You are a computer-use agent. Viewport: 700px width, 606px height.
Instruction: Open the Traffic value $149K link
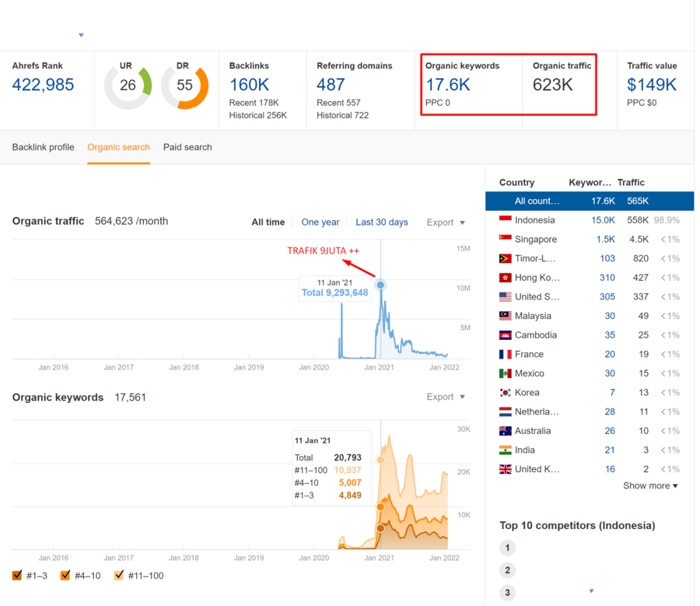(652, 84)
